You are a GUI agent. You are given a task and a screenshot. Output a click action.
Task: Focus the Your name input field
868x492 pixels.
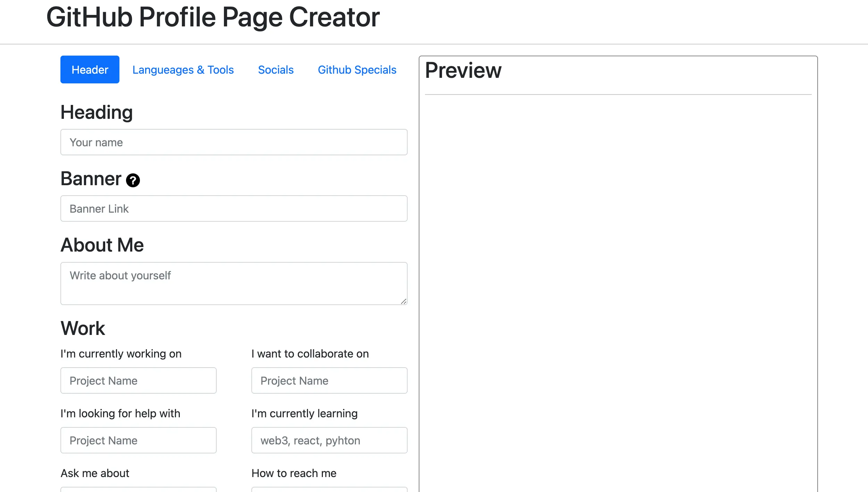click(x=234, y=142)
